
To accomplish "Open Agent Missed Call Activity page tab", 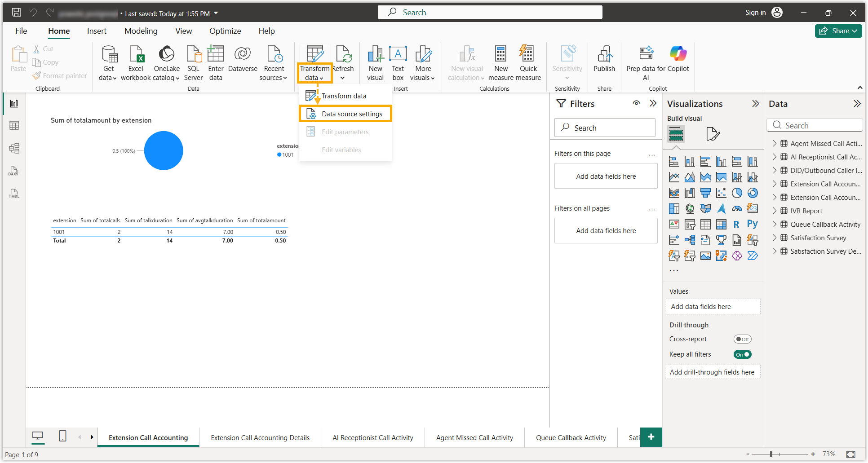I will 474,438.
